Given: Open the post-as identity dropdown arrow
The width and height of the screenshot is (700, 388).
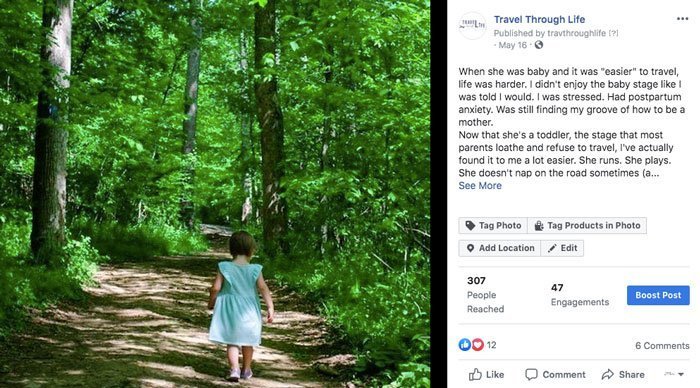Looking at the screenshot, I should (x=675, y=374).
